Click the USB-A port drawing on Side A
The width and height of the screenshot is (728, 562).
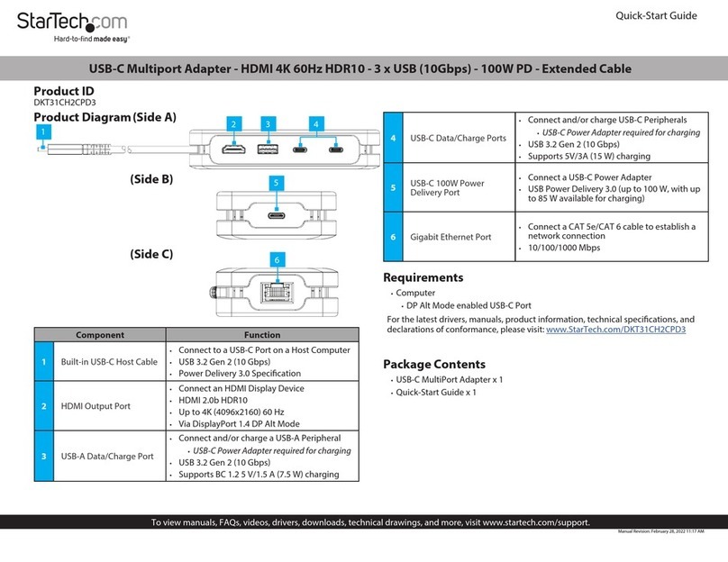(268, 149)
